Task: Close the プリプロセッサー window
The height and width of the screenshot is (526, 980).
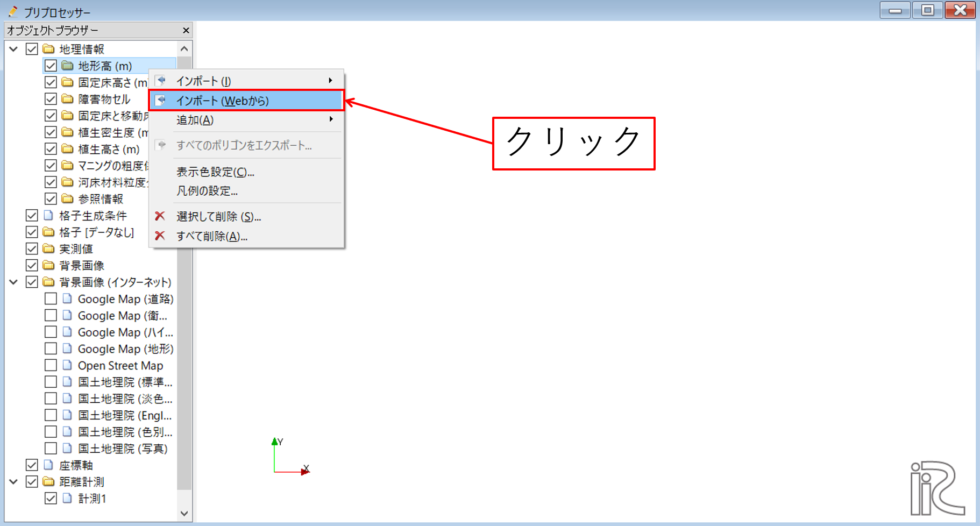Action: [x=960, y=10]
